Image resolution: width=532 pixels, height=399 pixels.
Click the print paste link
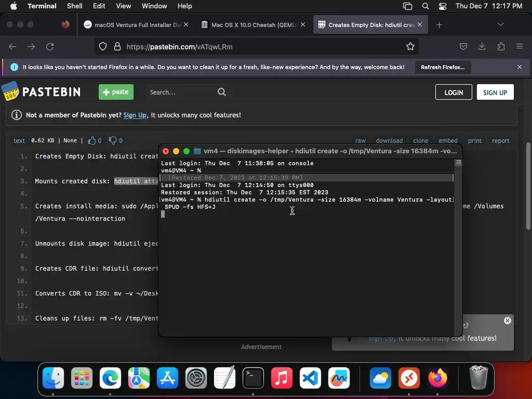click(x=475, y=140)
